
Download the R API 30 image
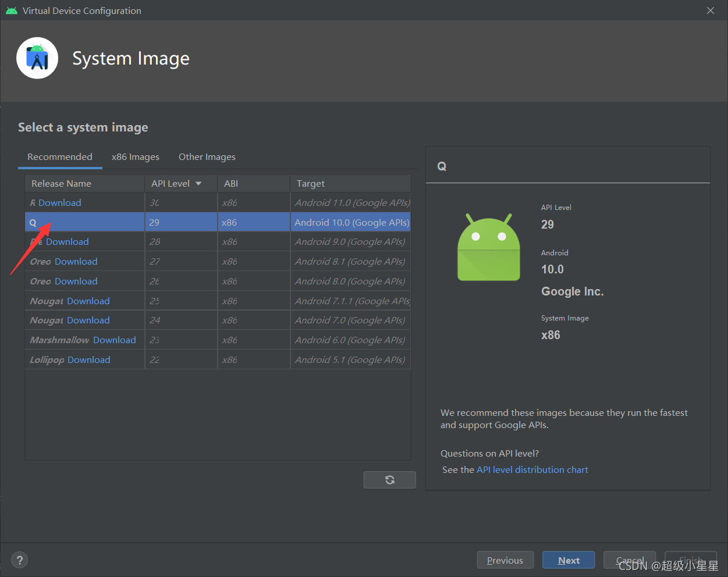coord(60,202)
